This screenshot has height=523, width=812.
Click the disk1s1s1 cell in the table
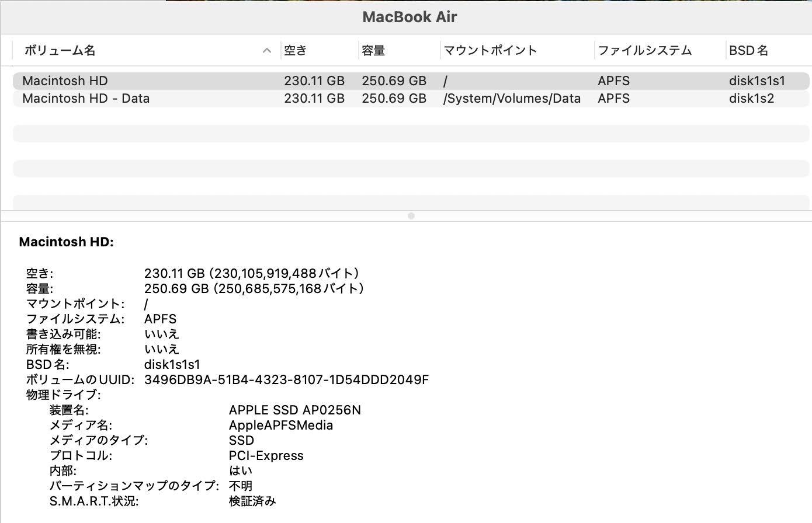click(x=757, y=81)
